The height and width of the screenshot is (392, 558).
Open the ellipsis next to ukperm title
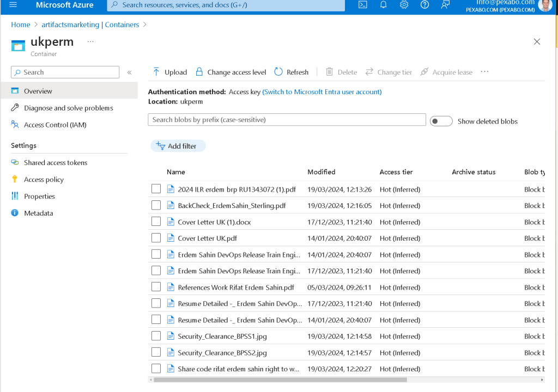pos(90,41)
